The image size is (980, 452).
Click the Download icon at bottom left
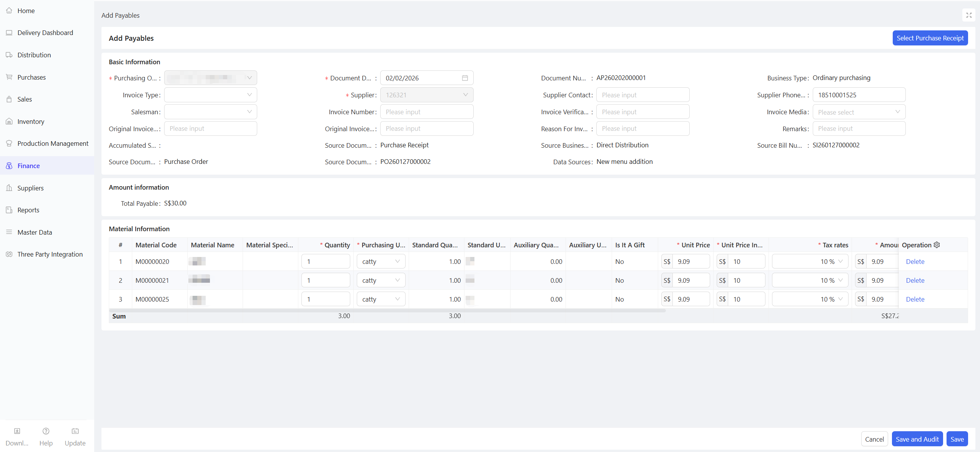click(x=17, y=431)
